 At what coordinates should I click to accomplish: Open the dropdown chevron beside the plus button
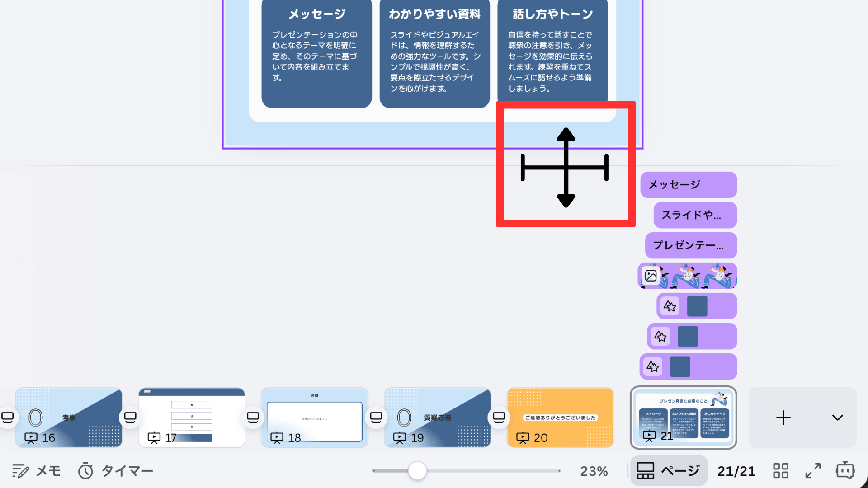pos(837,418)
